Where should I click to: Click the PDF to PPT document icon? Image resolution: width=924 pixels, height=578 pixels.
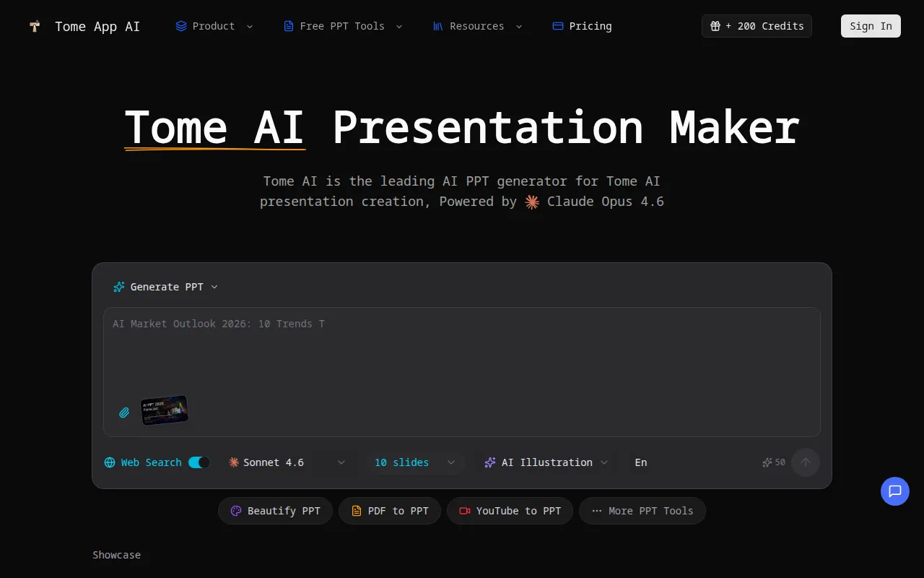point(357,511)
